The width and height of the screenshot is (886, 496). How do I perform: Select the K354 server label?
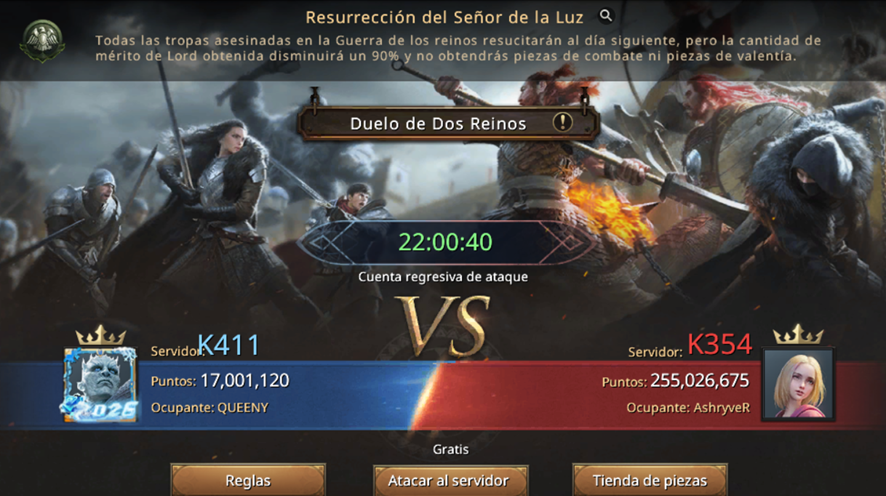click(719, 344)
